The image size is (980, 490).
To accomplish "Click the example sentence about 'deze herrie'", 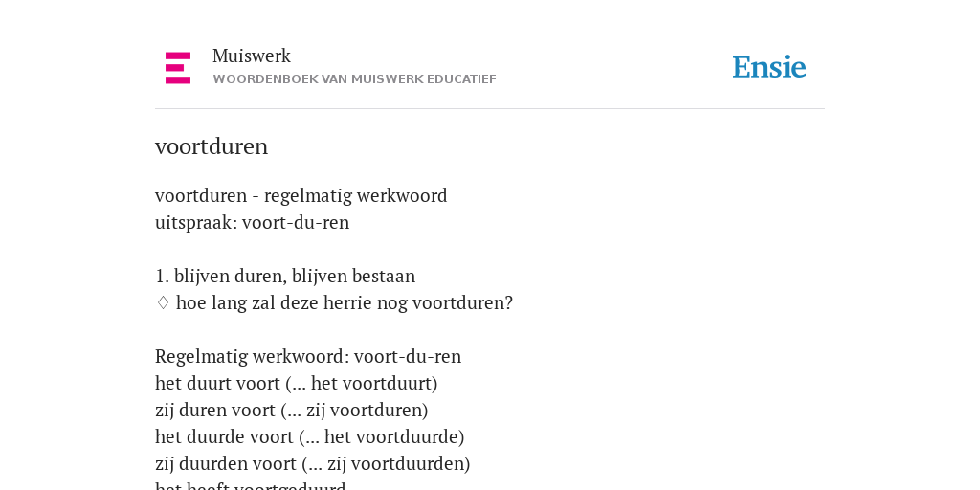I will click(345, 303).
